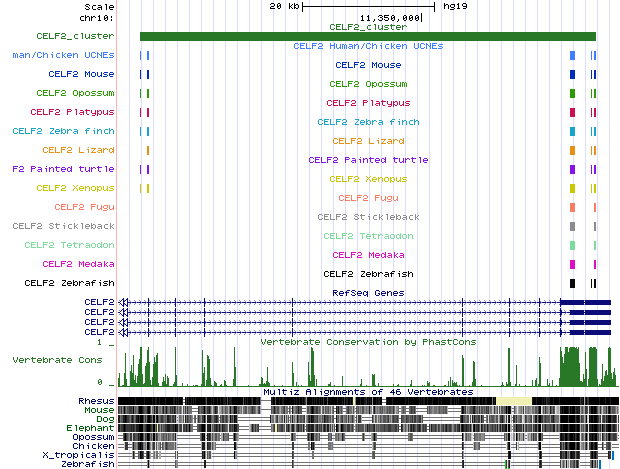Open centered Vertebrate Conservation by PhastCons title

pos(368,342)
